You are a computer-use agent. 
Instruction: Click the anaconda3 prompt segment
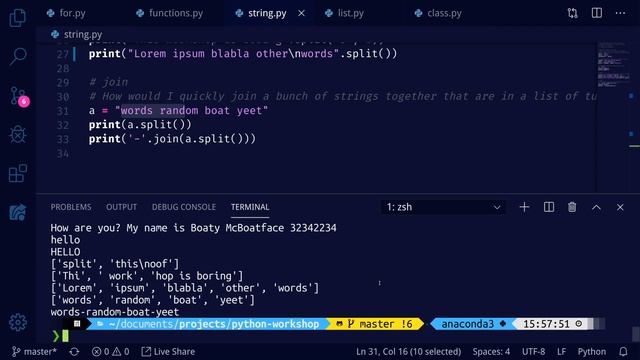tap(473, 324)
